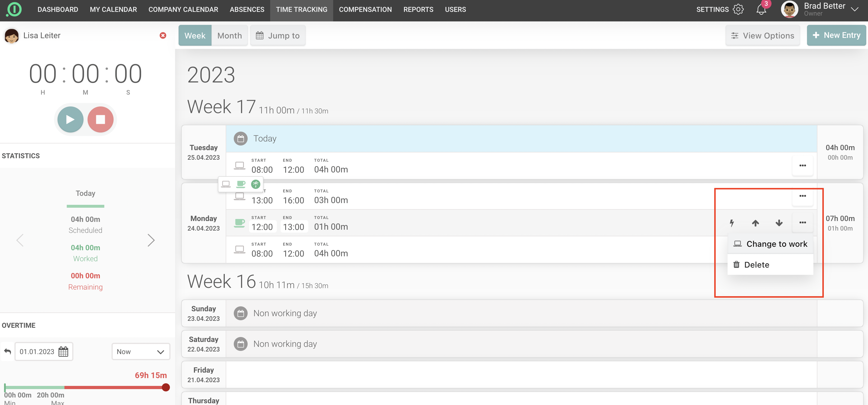Click the overtime slider handle

pos(166,387)
